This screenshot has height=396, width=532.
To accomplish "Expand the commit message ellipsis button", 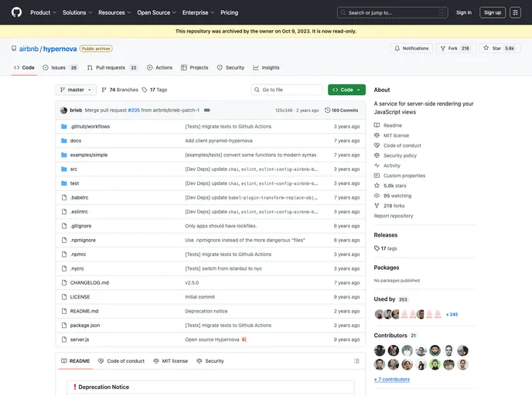I will click(207, 111).
